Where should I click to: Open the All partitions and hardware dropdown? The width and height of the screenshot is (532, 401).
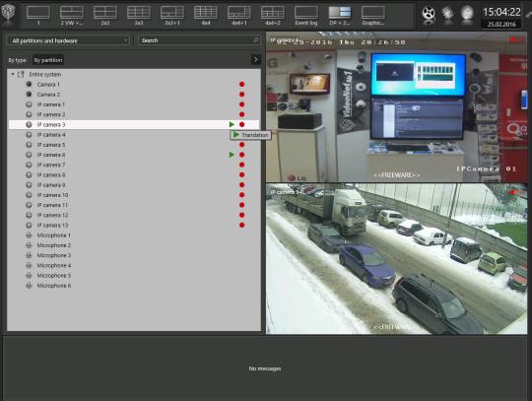click(x=69, y=40)
